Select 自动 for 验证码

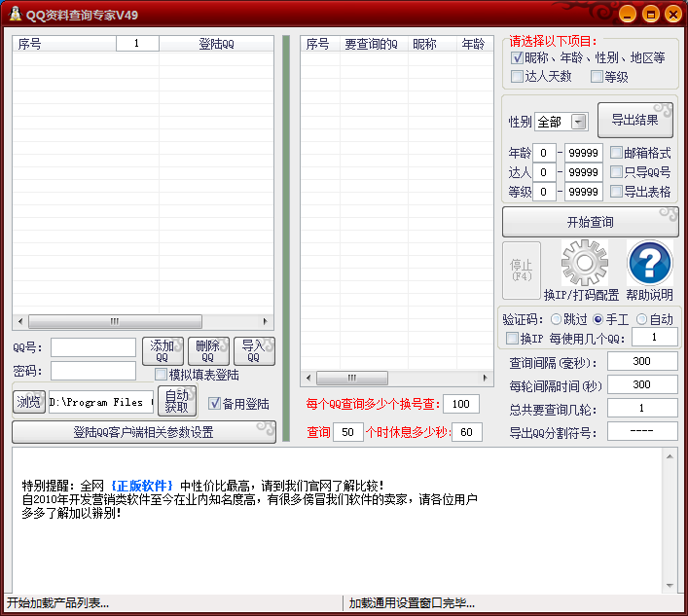pyautogui.click(x=641, y=319)
